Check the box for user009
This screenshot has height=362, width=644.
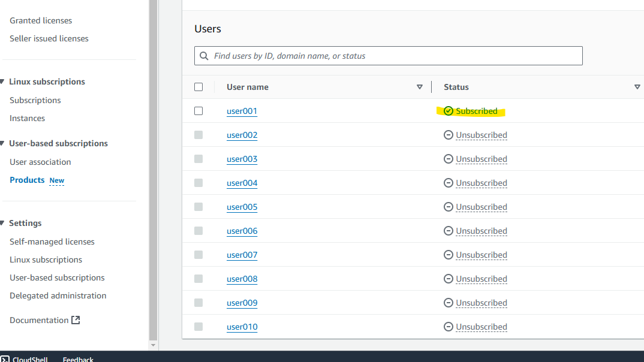tap(198, 303)
